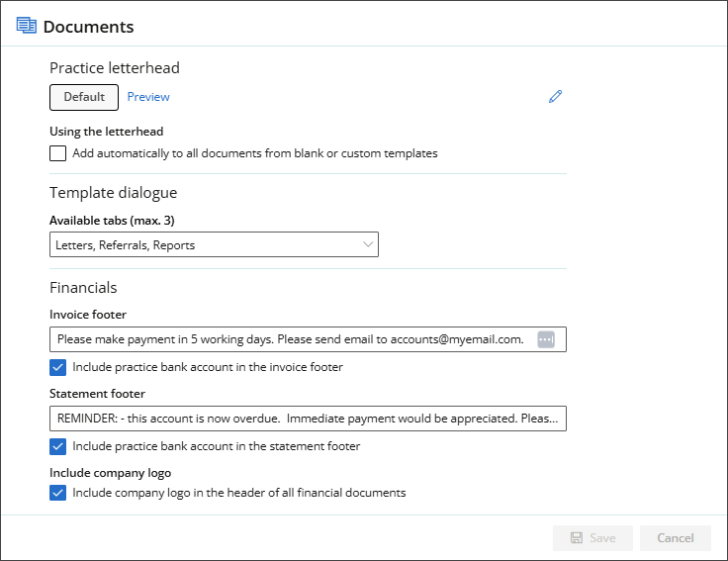This screenshot has width=728, height=561.
Task: Click the 'Include company logo in the header' label
Action: (x=238, y=493)
